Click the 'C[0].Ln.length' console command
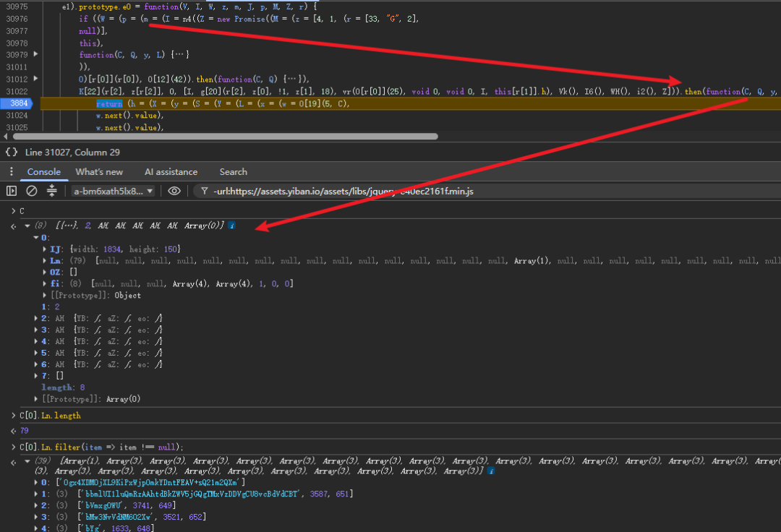Image resolution: width=781 pixels, height=532 pixels. [x=51, y=416]
